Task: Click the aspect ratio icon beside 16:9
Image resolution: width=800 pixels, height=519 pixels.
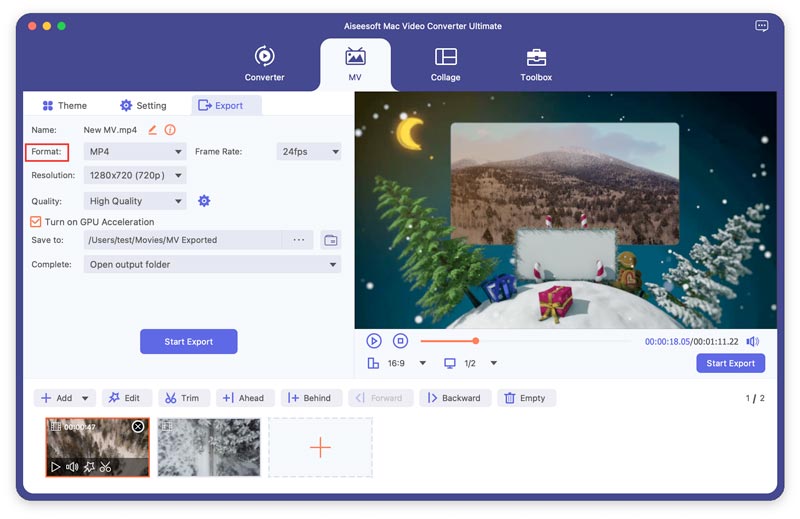Action: coord(373,363)
